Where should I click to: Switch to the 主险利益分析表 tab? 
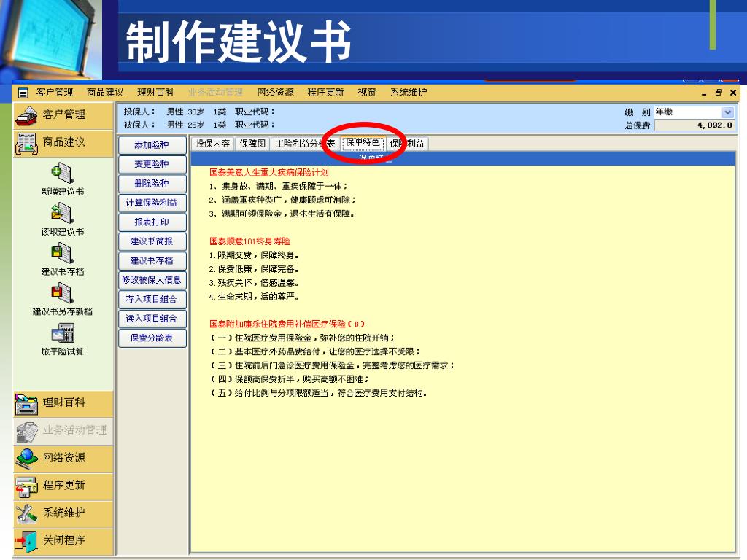pyautogui.click(x=306, y=144)
